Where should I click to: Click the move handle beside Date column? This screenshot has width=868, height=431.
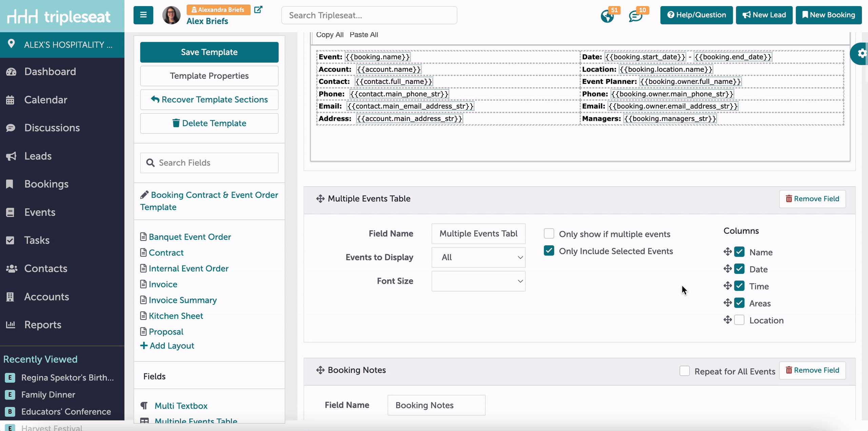(727, 269)
